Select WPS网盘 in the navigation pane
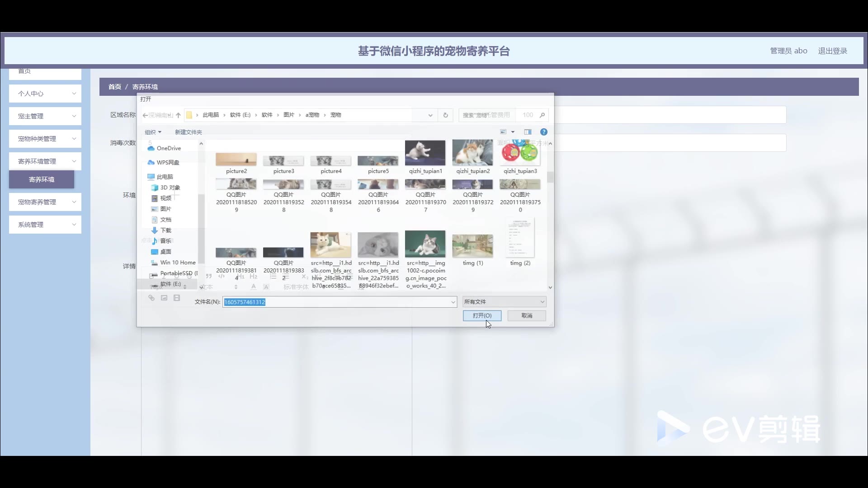 click(167, 162)
